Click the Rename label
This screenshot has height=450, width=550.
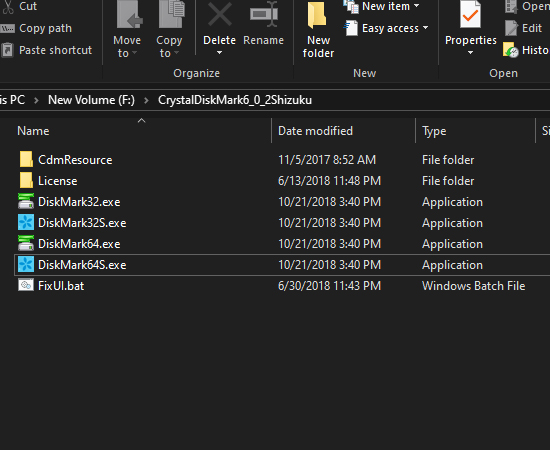(x=263, y=40)
